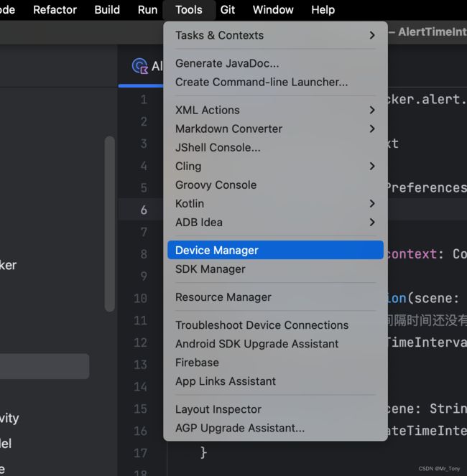
Task: Launch Layout Inspector
Action: point(275,409)
